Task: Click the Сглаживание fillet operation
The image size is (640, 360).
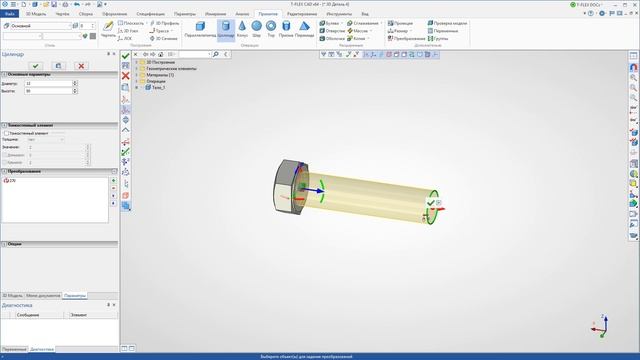Action: (x=362, y=23)
